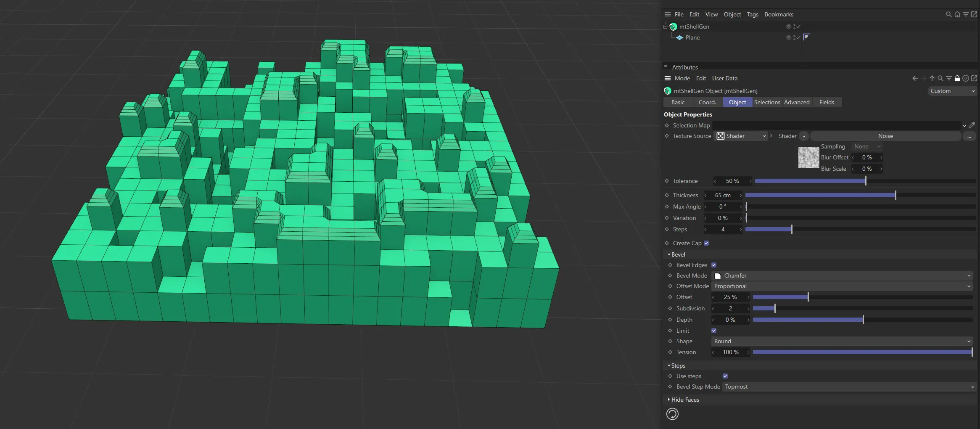
Task: Click the eyedropper picker beside Selection Map
Action: (972, 125)
